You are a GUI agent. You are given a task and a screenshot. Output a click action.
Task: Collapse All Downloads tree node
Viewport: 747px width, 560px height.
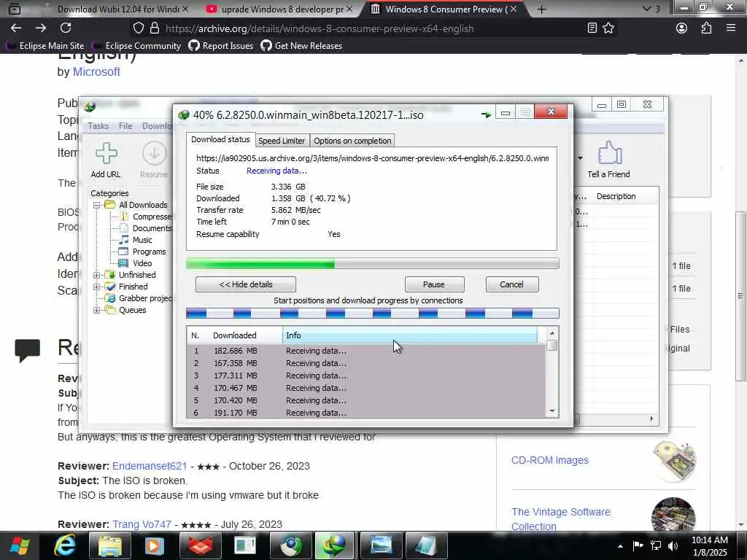coord(97,205)
